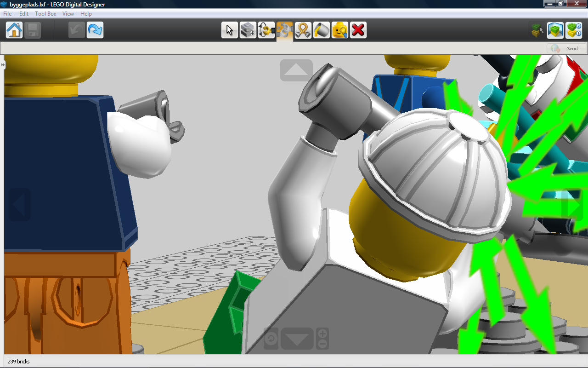Click the Send button

[x=567, y=48]
